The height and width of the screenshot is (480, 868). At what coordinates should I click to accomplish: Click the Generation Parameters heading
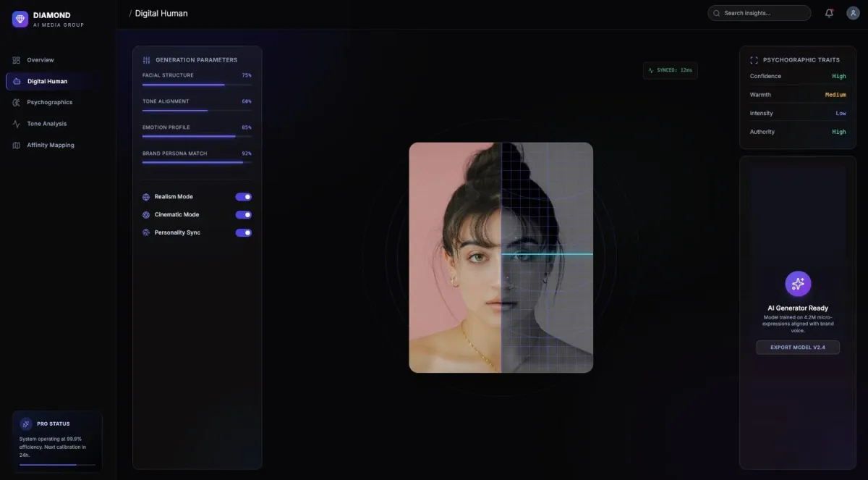(196, 60)
